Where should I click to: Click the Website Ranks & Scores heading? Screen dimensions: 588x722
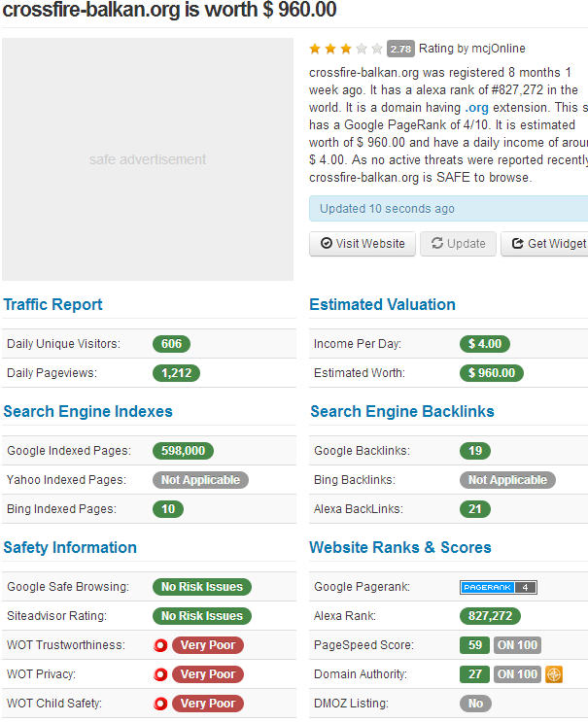coord(400,547)
